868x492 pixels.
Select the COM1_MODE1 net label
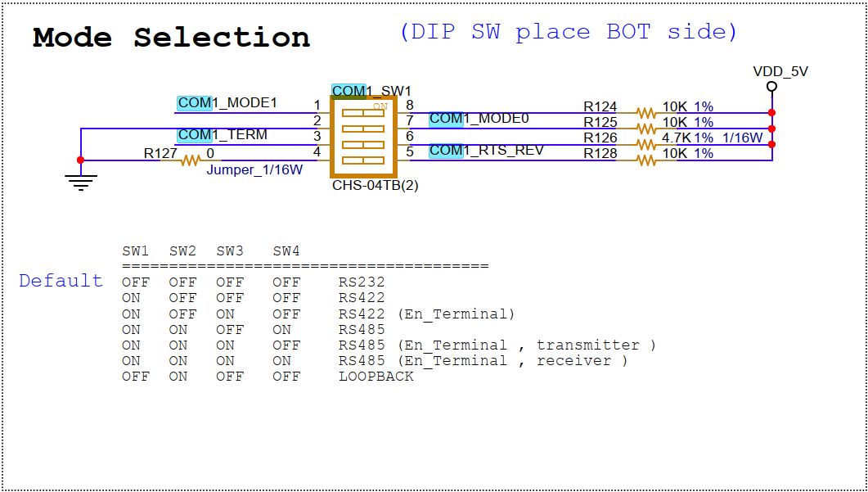(x=227, y=103)
